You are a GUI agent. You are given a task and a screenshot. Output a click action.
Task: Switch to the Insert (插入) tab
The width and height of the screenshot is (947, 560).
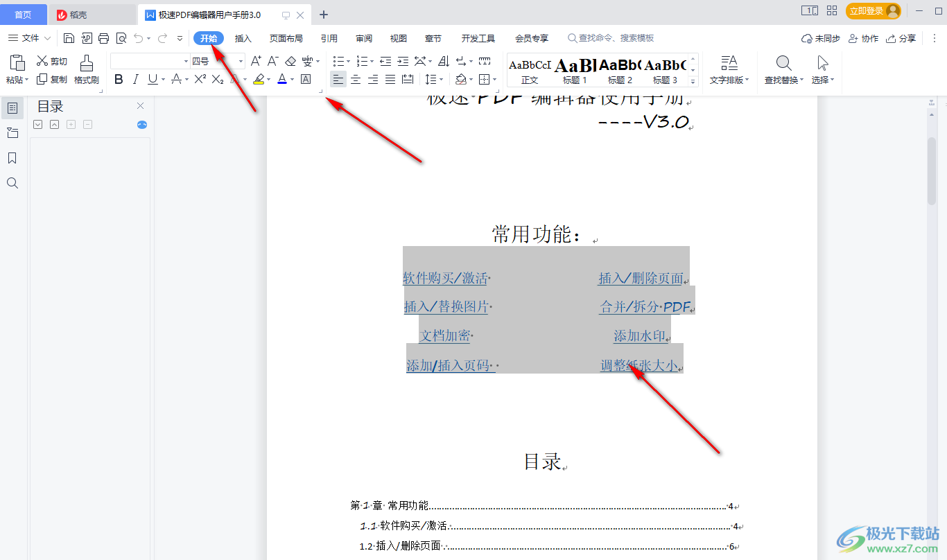pyautogui.click(x=243, y=38)
